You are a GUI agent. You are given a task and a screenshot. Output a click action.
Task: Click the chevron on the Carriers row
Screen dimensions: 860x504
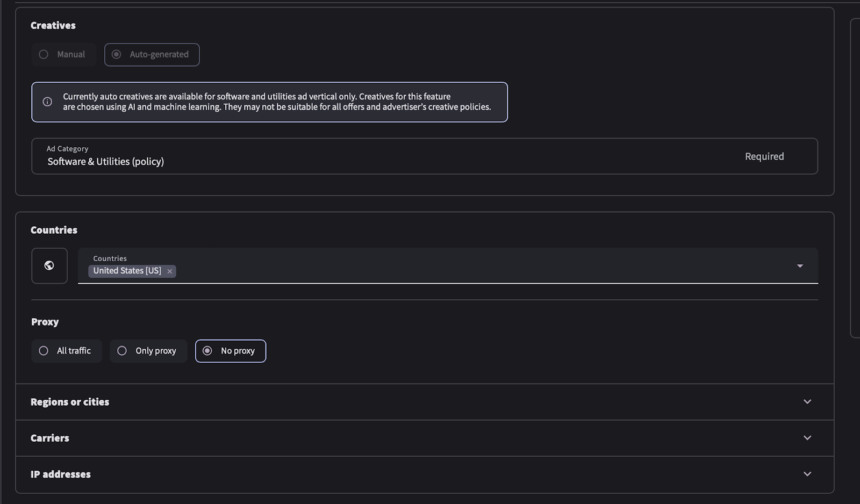pos(807,438)
